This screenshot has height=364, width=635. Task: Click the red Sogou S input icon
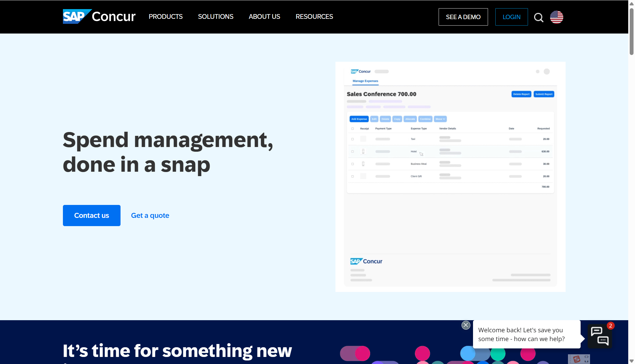pos(576,359)
